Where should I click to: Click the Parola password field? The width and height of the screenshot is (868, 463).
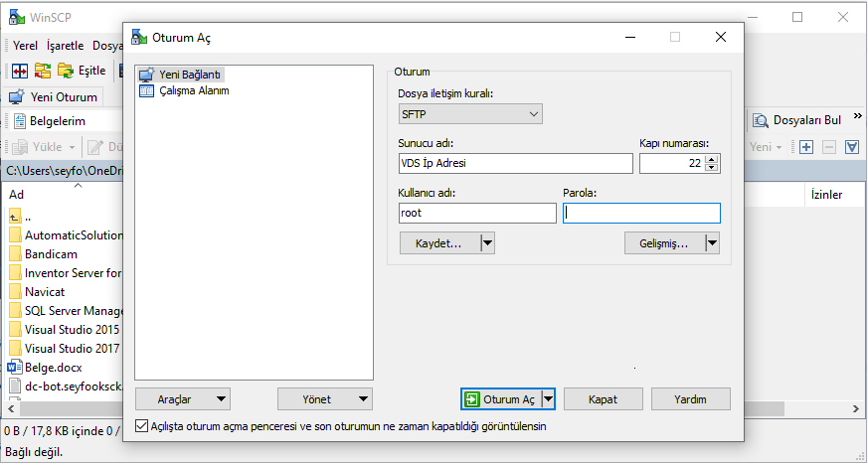click(641, 214)
